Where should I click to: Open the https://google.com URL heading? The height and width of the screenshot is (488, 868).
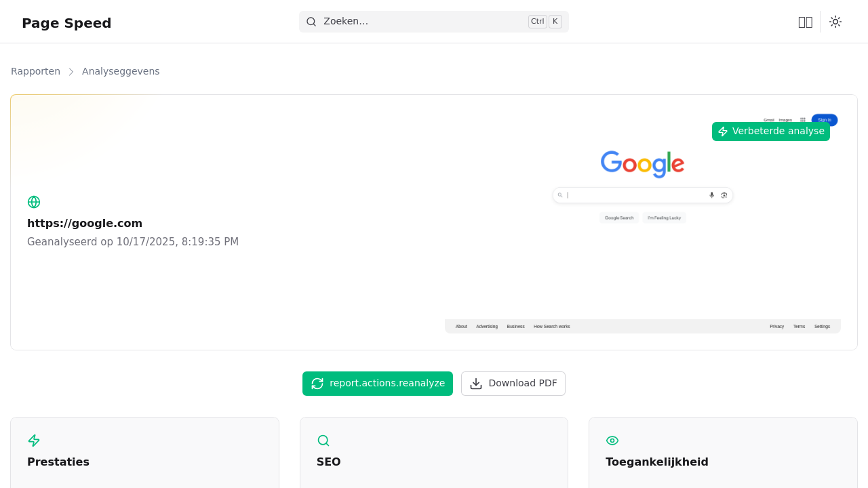[85, 223]
